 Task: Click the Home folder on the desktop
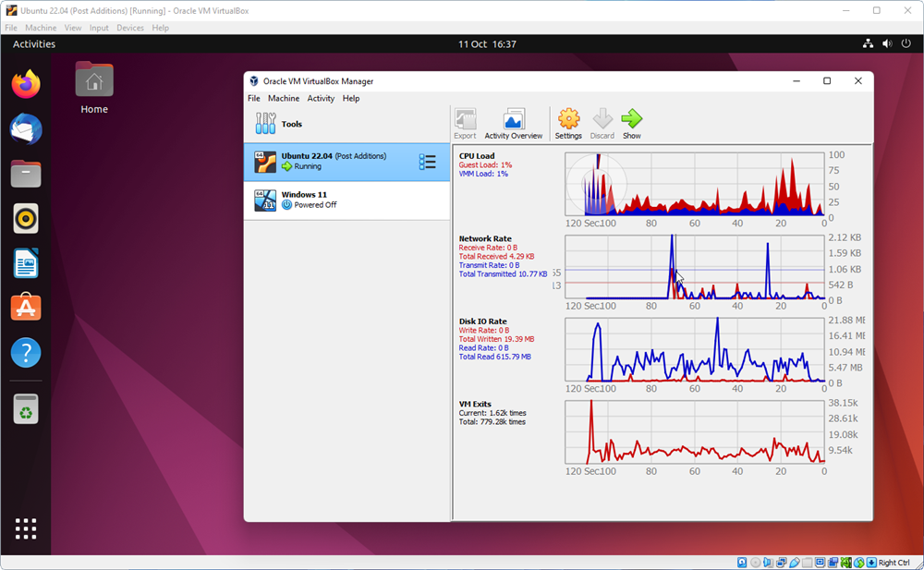94,89
